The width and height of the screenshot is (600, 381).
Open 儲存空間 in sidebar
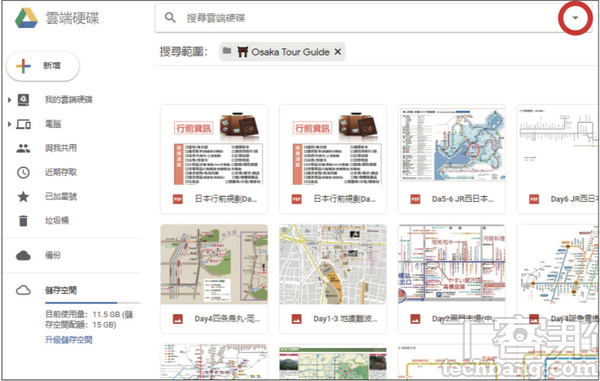61,290
